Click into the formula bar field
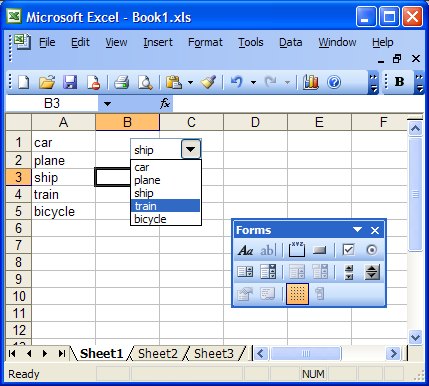Screen dimensions: 429x386 298,104
